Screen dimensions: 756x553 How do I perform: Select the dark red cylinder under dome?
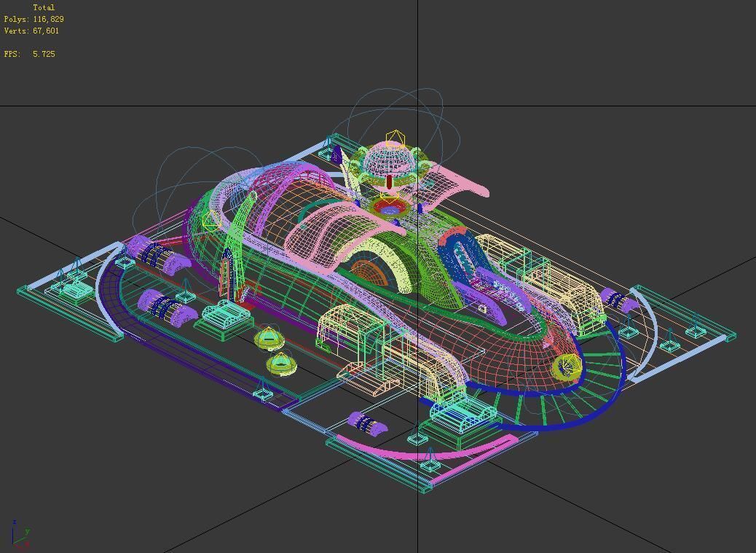click(x=389, y=182)
